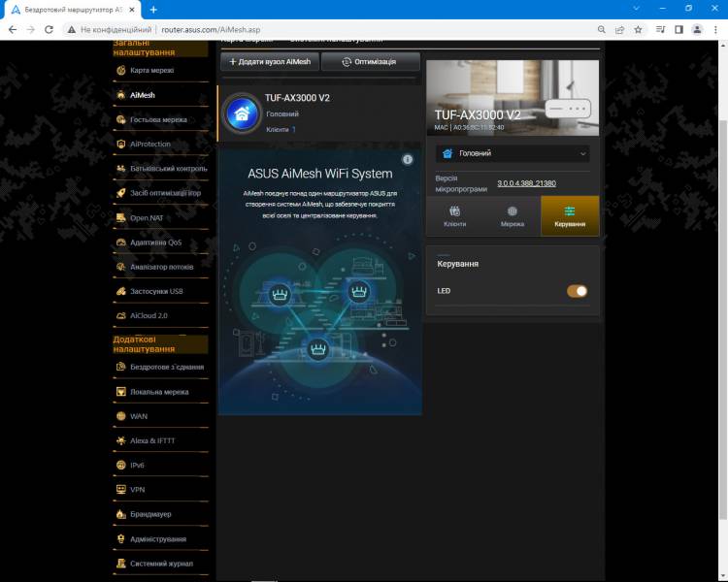Open a new browser tab

pyautogui.click(x=153, y=10)
